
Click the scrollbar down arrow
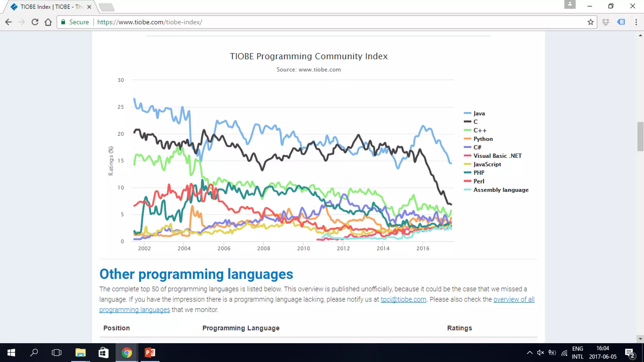(x=640, y=339)
